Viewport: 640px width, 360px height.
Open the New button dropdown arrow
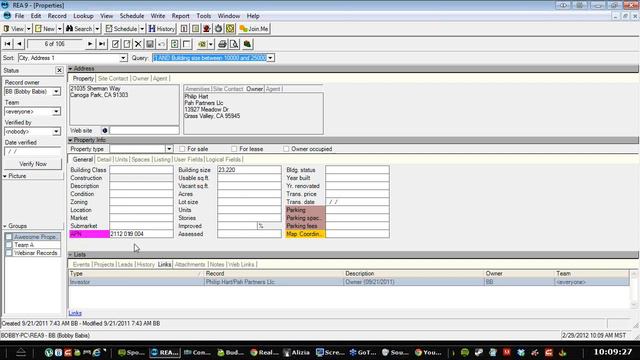tap(60, 29)
